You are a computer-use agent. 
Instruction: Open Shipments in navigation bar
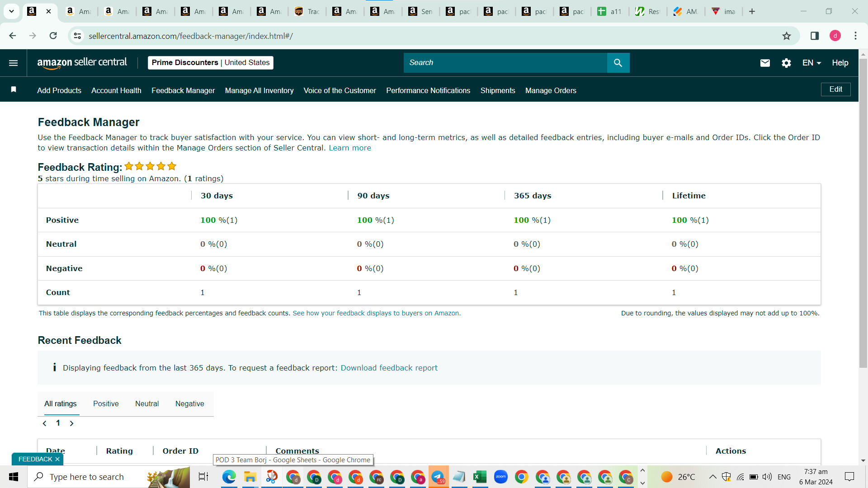pyautogui.click(x=498, y=90)
